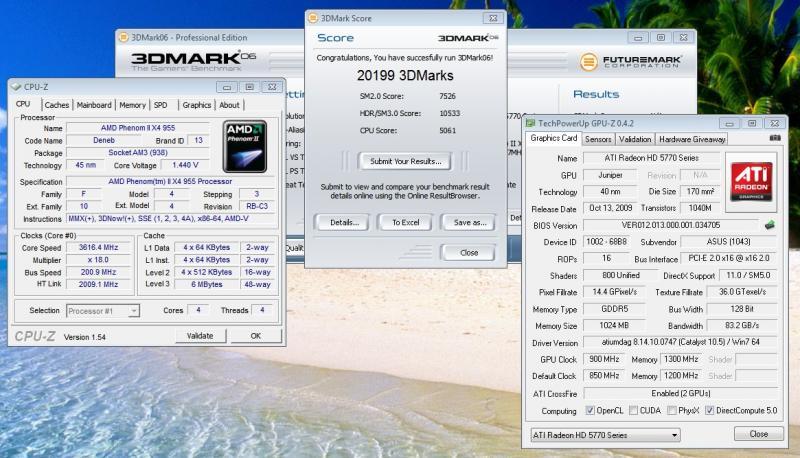Switch to the Sensors tab in GPU-Z
This screenshot has width=800, height=458.
[598, 139]
